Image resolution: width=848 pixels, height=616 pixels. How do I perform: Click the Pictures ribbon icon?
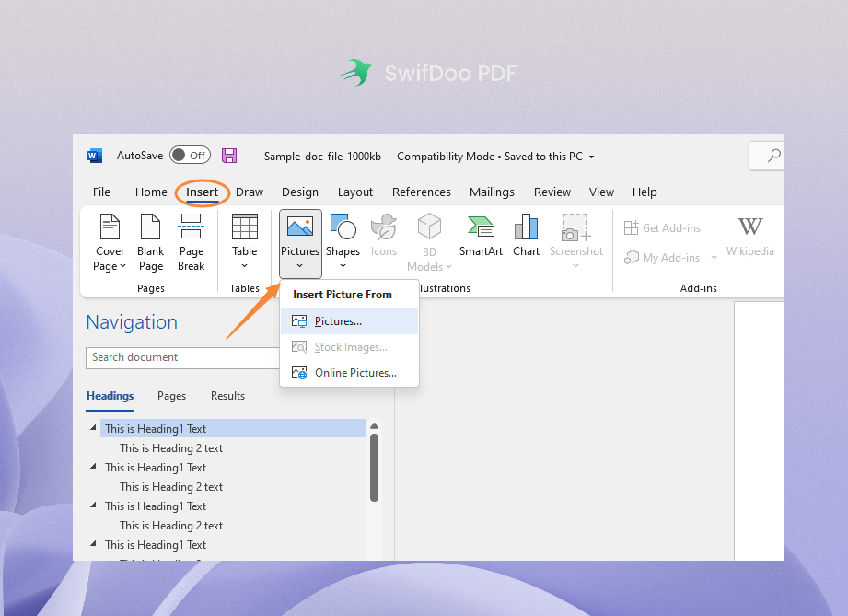pyautogui.click(x=300, y=227)
